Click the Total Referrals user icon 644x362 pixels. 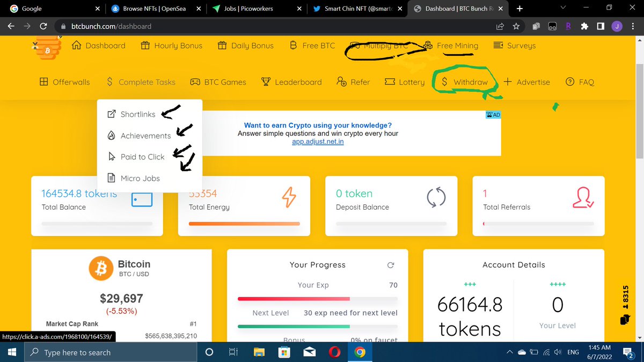click(583, 197)
